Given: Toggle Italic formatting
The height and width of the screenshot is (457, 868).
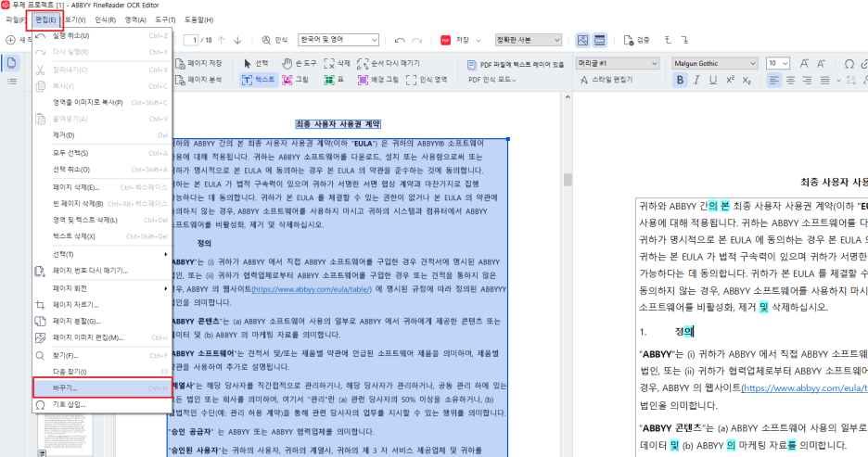Looking at the screenshot, I should click(x=696, y=80).
